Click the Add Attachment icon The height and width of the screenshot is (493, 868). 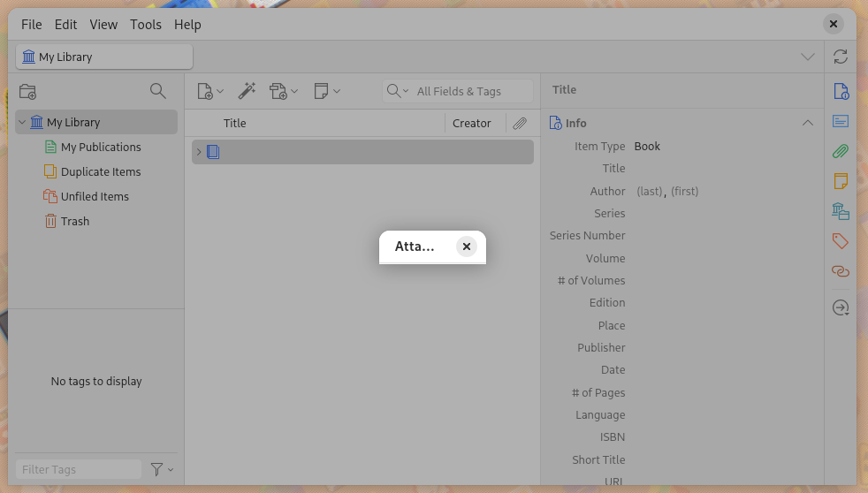(278, 91)
